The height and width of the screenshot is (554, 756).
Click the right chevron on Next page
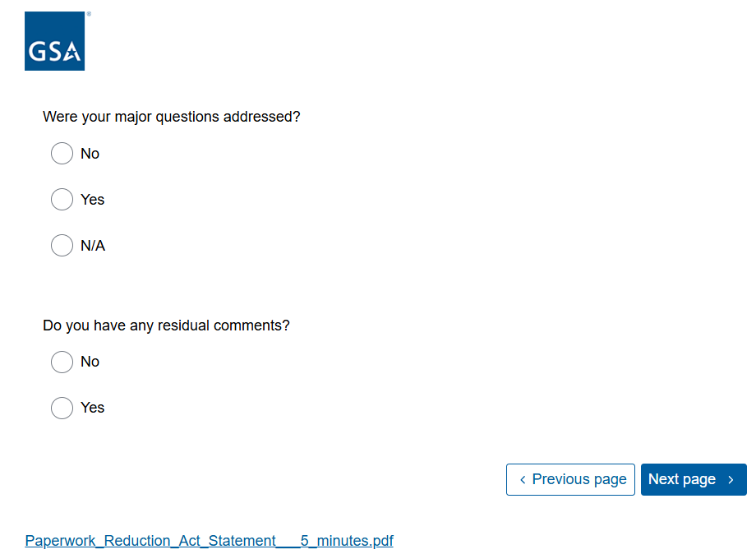point(731,480)
